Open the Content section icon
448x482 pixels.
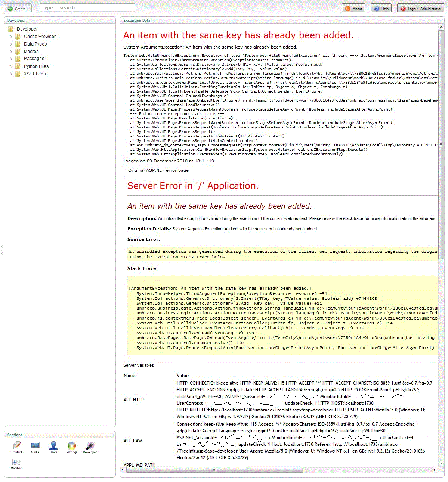pyautogui.click(x=17, y=445)
